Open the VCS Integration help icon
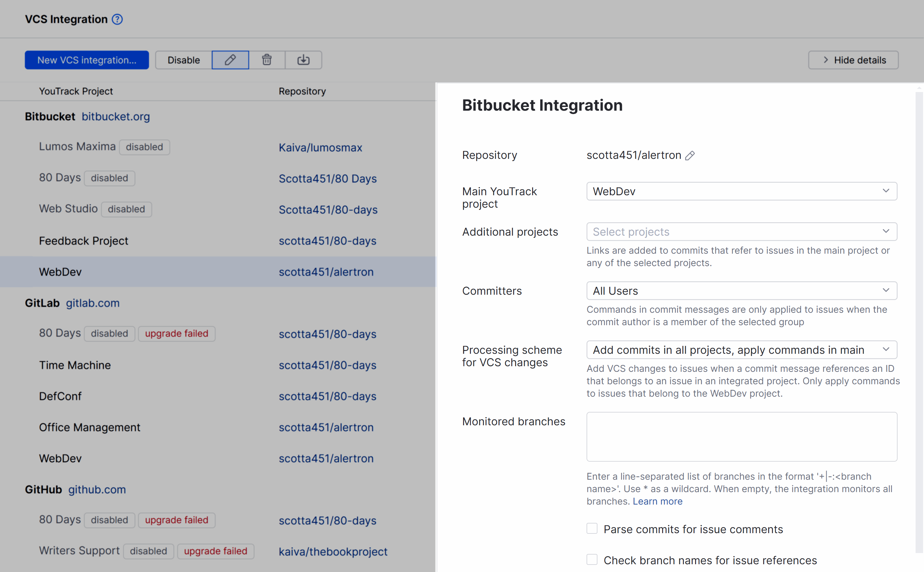The width and height of the screenshot is (924, 572). coord(117,19)
